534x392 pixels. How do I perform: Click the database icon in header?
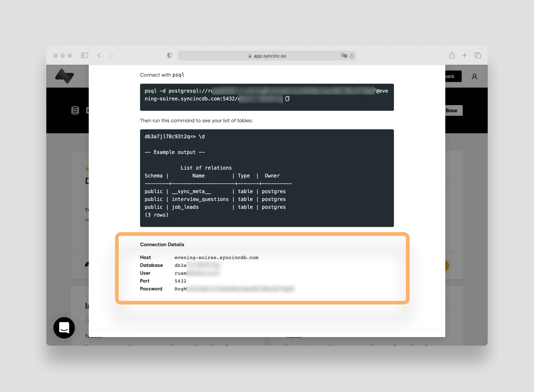(75, 110)
